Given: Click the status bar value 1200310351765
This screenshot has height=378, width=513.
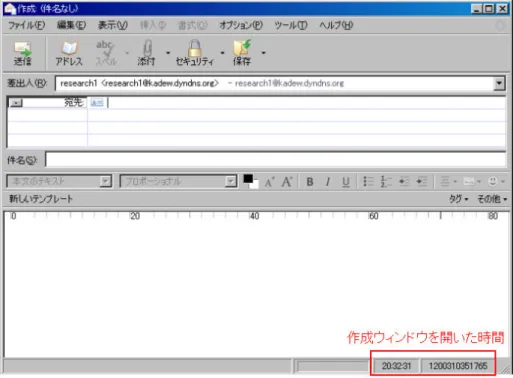Looking at the screenshot, I should pos(458,366).
